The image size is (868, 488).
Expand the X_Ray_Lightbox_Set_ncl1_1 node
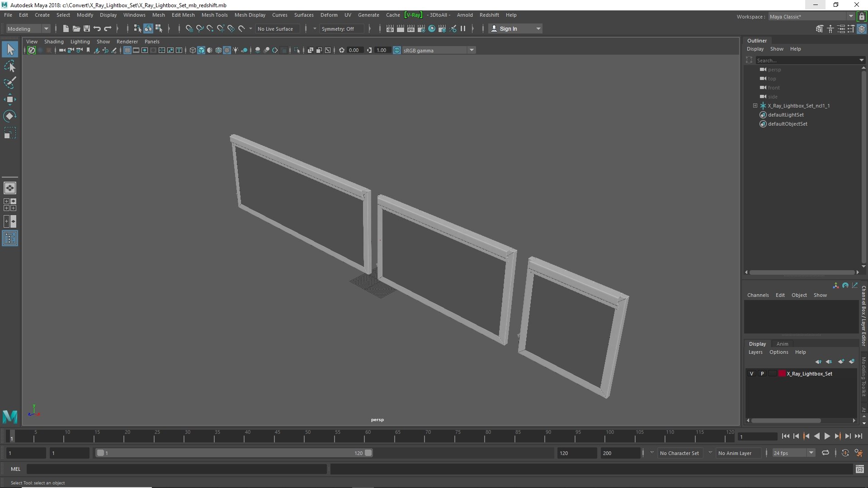click(x=755, y=105)
